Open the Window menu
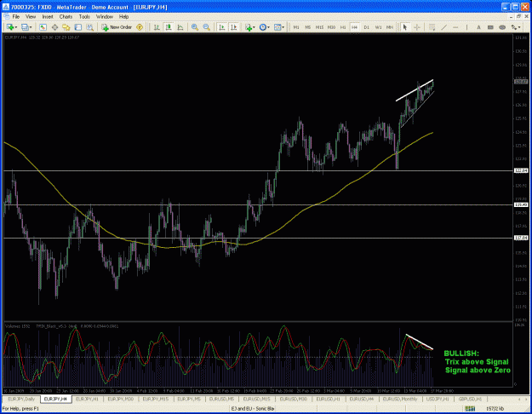The height and width of the screenshot is (414, 532). click(104, 17)
